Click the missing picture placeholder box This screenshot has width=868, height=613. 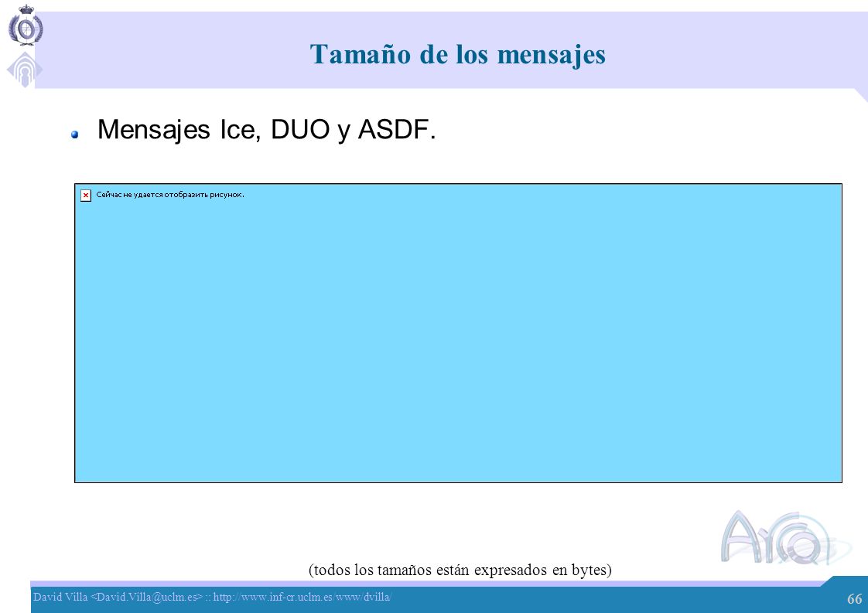(458, 333)
